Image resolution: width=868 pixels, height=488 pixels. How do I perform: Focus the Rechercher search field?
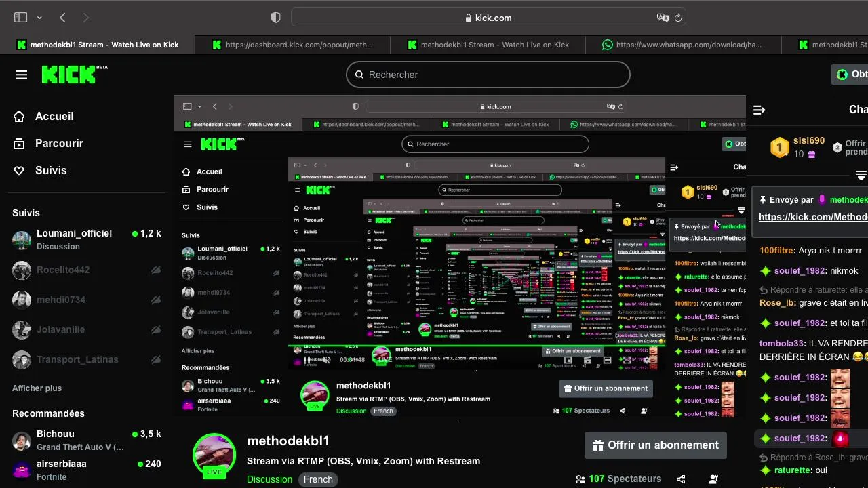coord(488,75)
